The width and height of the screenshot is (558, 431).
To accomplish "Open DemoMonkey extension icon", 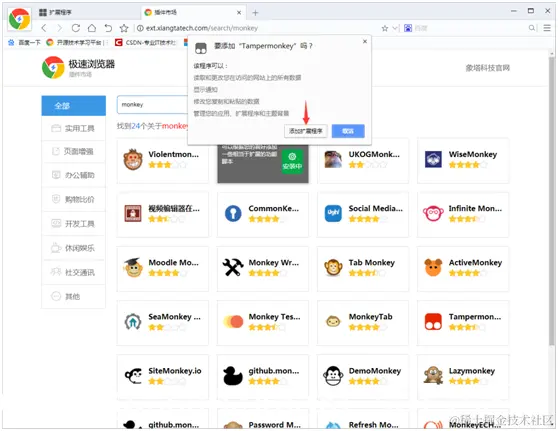I will coord(333,376).
